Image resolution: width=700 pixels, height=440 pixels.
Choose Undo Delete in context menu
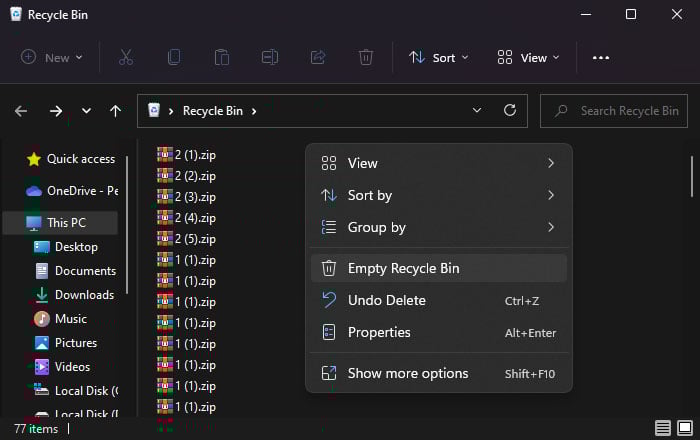(x=386, y=300)
